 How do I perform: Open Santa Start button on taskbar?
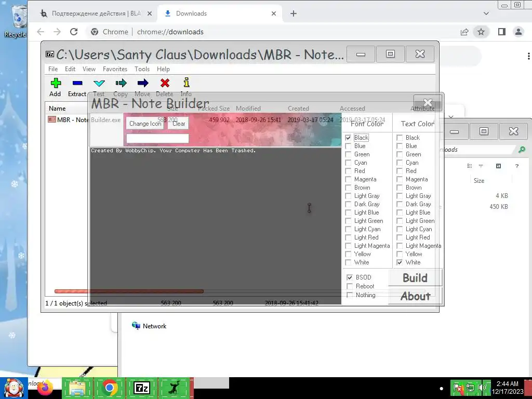(x=14, y=388)
